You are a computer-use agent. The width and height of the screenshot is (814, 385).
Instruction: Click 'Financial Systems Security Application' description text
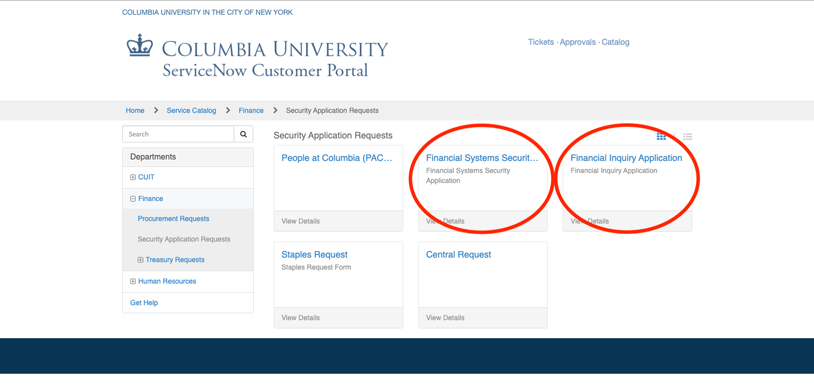tap(468, 175)
